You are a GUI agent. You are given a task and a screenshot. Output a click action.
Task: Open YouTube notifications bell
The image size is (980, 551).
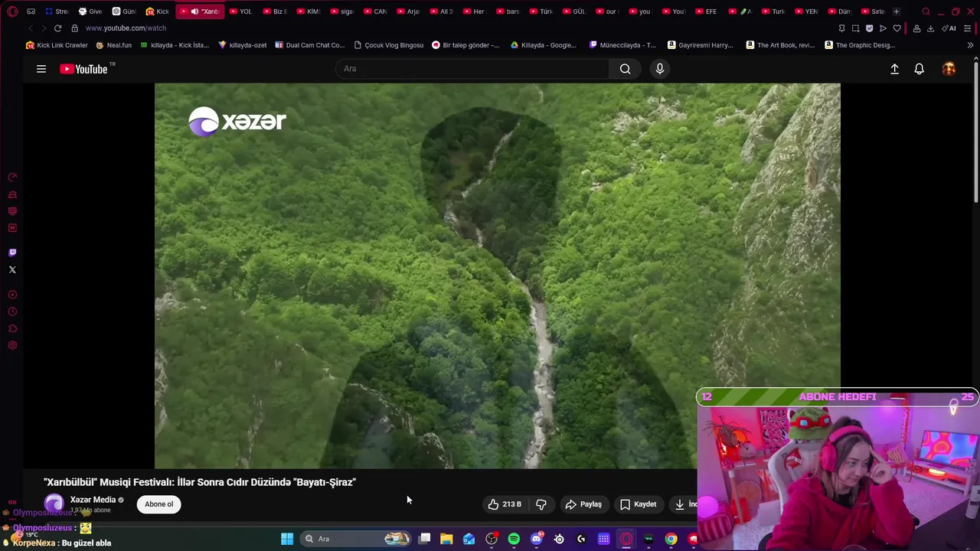(920, 69)
